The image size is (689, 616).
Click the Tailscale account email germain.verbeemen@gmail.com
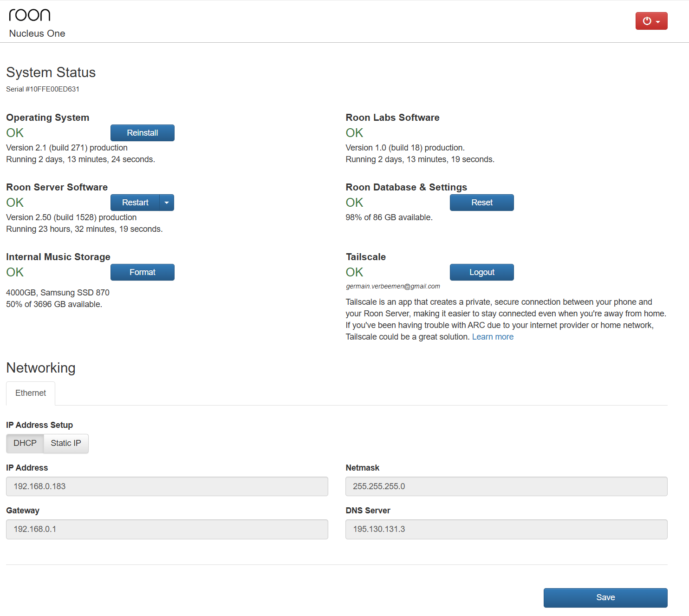point(393,286)
